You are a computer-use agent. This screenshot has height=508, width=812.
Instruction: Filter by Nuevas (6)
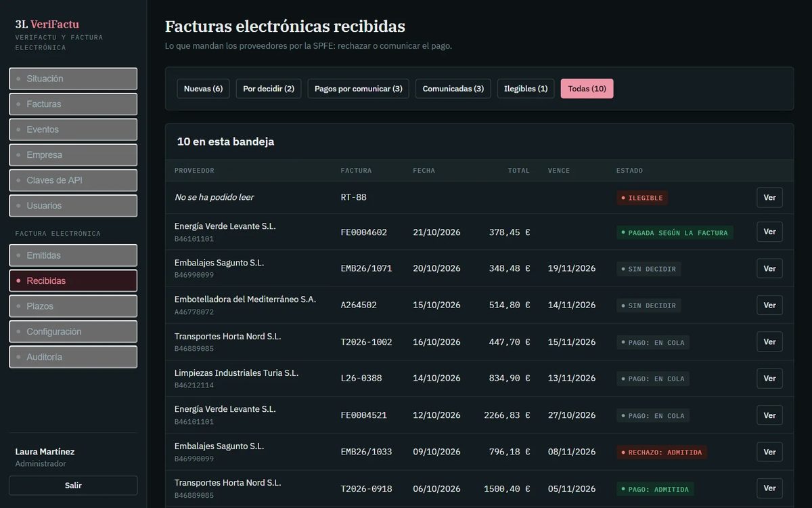tap(203, 89)
